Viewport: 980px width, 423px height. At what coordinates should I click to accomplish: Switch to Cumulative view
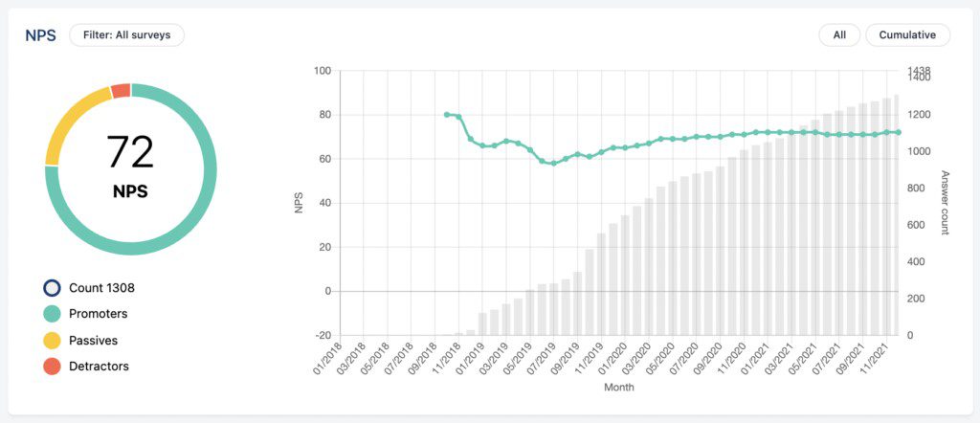click(x=907, y=35)
